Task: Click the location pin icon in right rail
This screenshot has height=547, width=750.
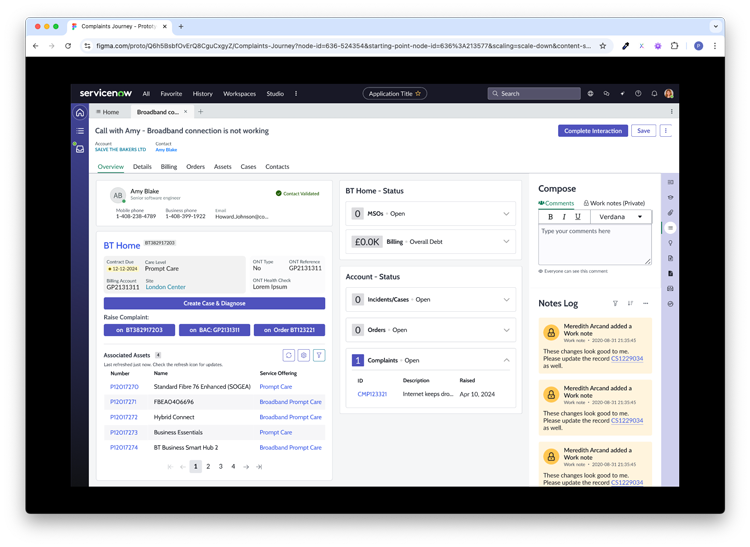Action: [671, 243]
